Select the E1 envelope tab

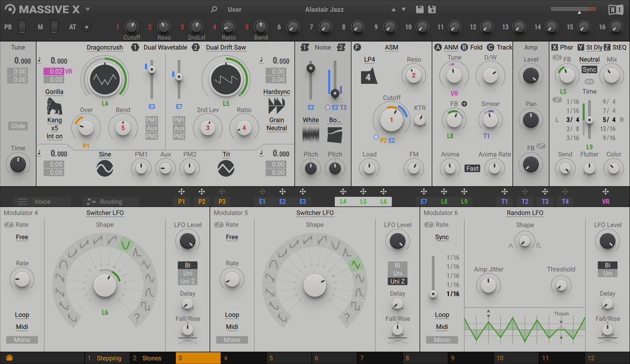(262, 202)
